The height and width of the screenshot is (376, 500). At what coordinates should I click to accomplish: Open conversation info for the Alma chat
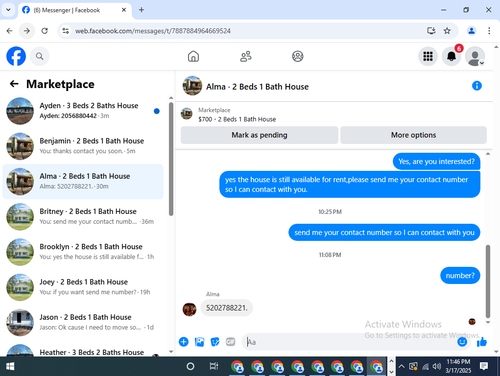point(477,86)
